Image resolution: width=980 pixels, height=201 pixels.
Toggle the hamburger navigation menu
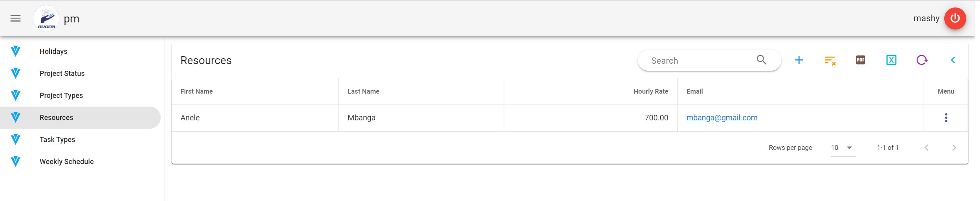click(15, 18)
